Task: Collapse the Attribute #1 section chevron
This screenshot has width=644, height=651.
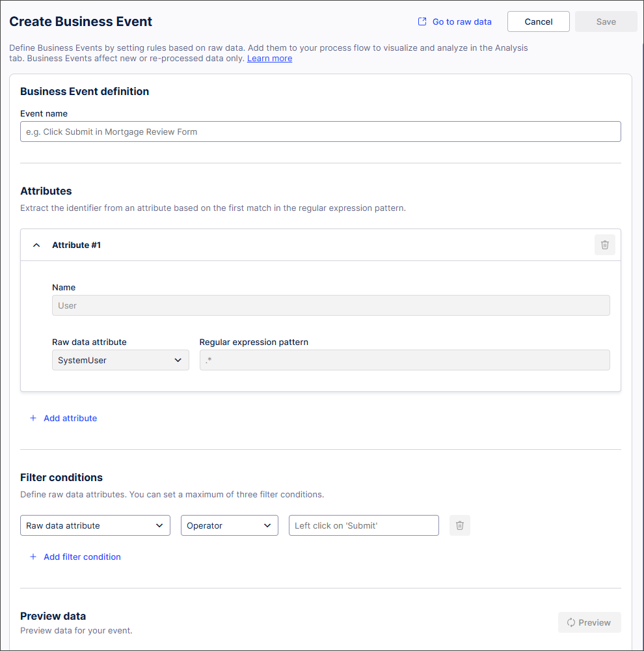Action: pyautogui.click(x=36, y=245)
